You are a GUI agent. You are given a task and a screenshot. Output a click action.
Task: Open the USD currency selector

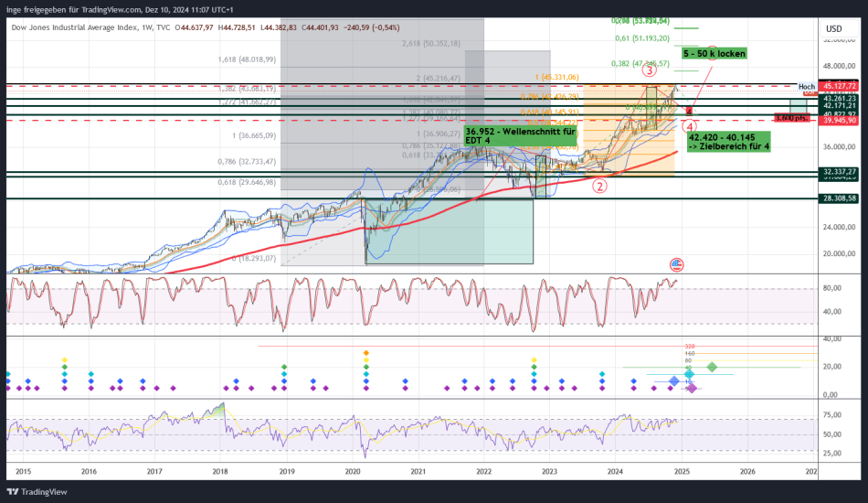(833, 28)
